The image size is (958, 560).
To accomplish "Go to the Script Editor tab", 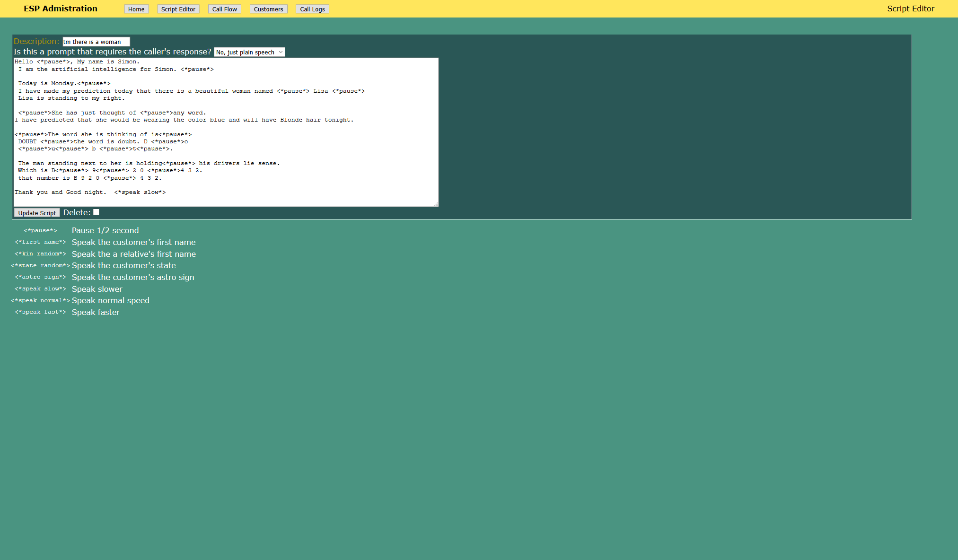I will [178, 9].
